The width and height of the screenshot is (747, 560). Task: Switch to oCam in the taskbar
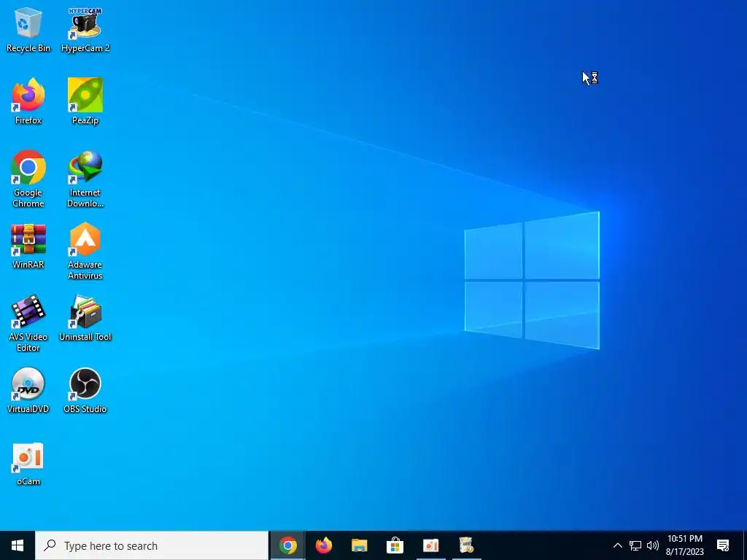(430, 545)
